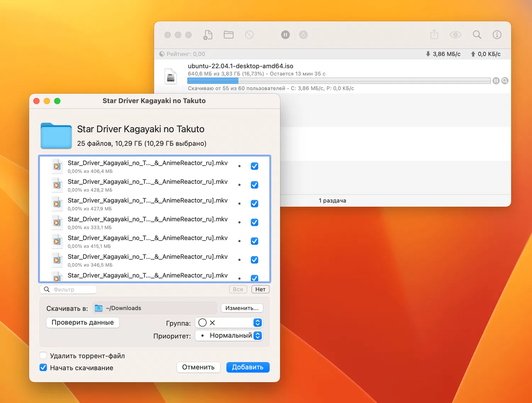Click the video file icon for 428,2 МБ file
This screenshot has width=532, height=403.
click(x=57, y=185)
